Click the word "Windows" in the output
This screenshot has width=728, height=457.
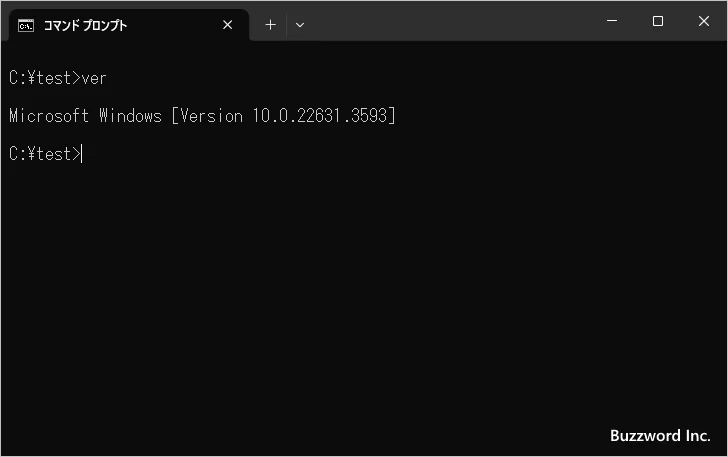click(130, 116)
